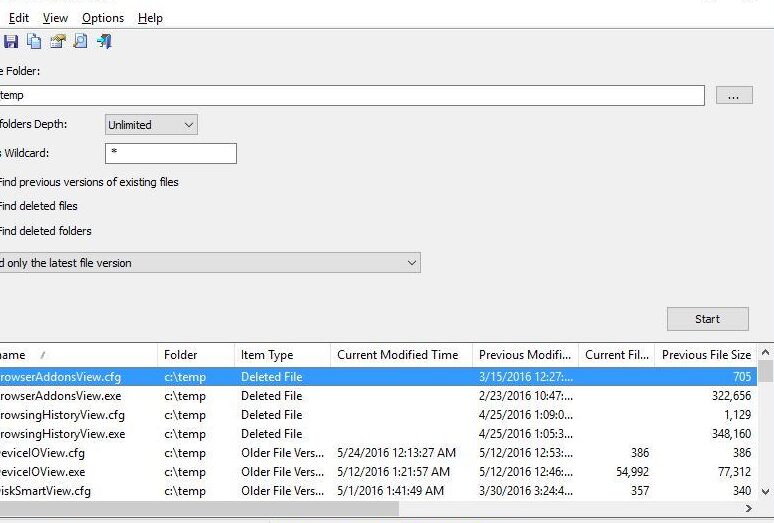Click '5/12/2016 12:53:...' previous modified cell
This screenshot has height=523, width=774.
526,453
